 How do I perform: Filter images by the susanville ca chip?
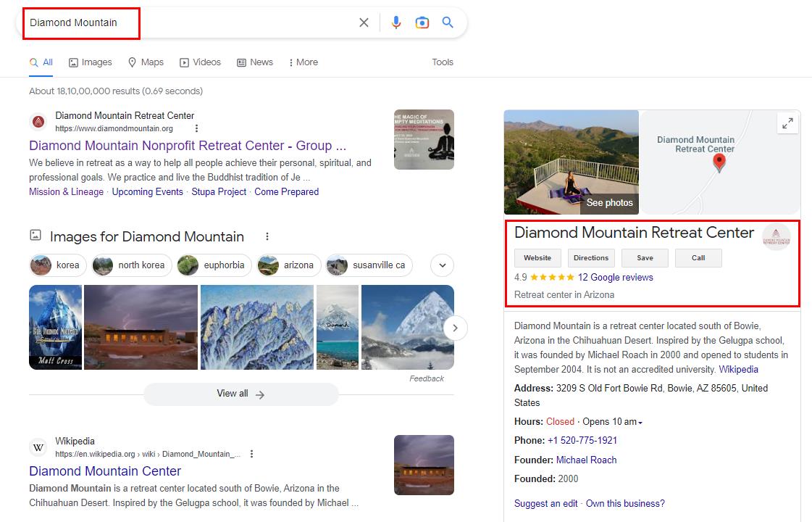click(x=369, y=265)
